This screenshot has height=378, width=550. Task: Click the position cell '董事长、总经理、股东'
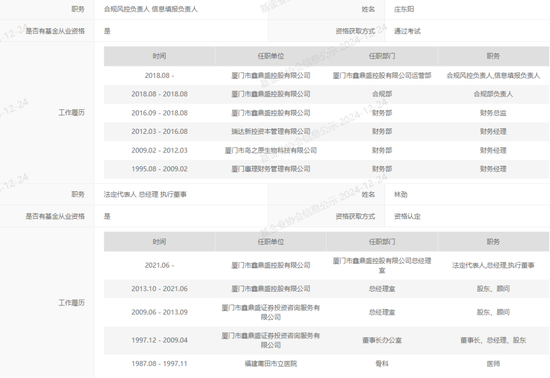493,340
